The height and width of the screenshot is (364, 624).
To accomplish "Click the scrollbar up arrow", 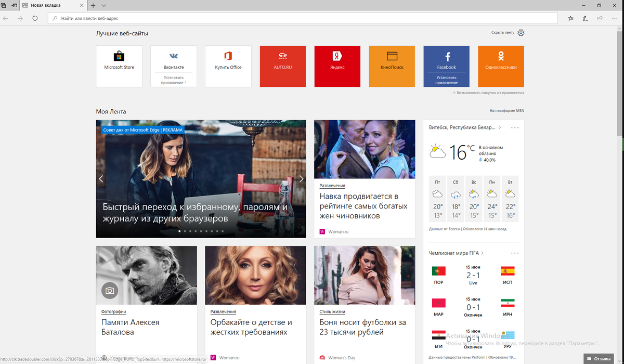I will tap(620, 28).
